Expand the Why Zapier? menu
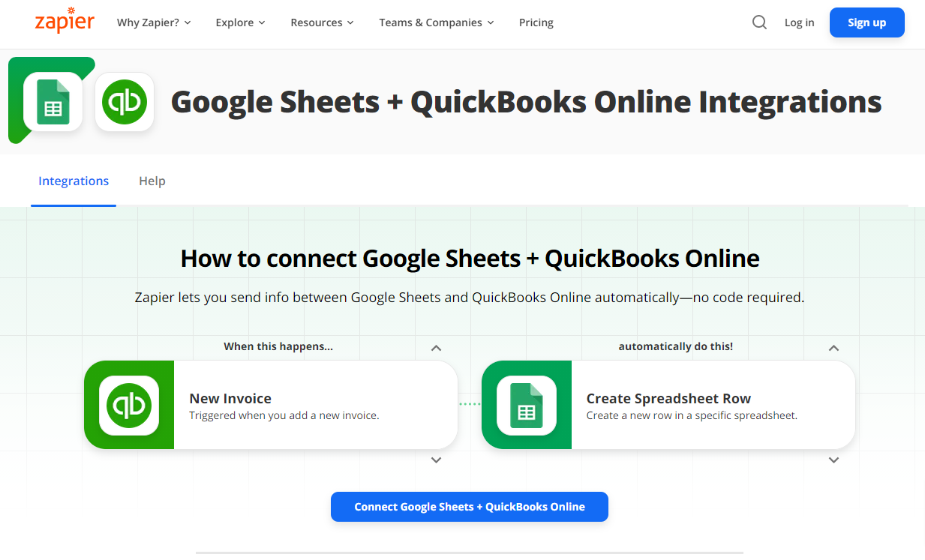Image resolution: width=925 pixels, height=560 pixels. pos(154,22)
